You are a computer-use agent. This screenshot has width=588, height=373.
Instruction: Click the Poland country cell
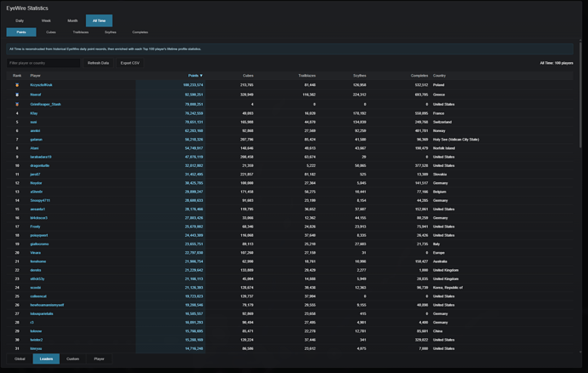tap(438, 85)
